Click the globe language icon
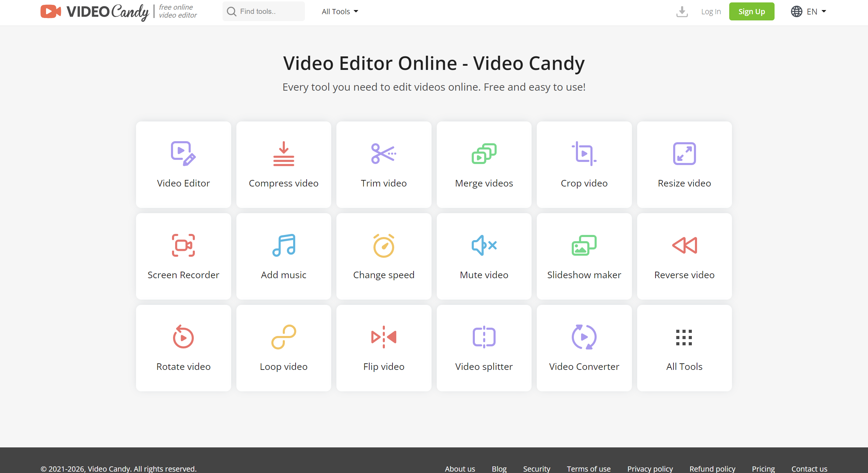The image size is (868, 473). click(x=796, y=11)
